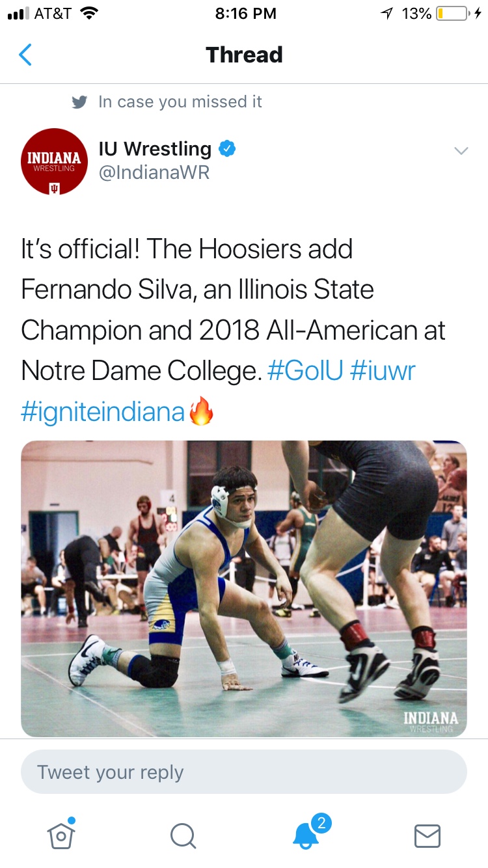The width and height of the screenshot is (488, 868).
Task: Tap the In case you missed it label
Action: coord(180,102)
